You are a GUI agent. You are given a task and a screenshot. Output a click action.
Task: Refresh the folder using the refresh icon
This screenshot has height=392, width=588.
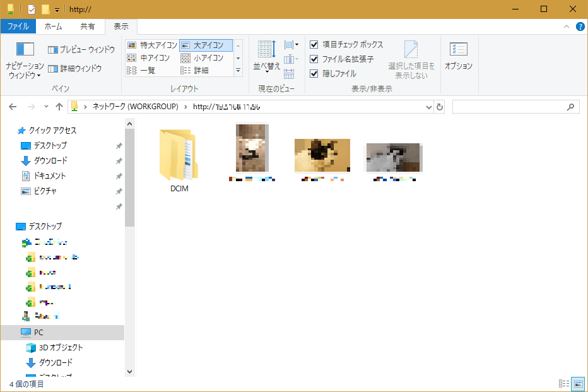pyautogui.click(x=440, y=106)
